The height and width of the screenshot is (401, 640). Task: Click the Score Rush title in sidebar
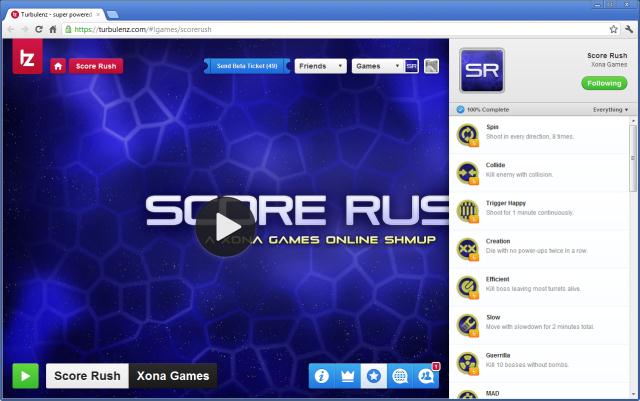(x=607, y=55)
